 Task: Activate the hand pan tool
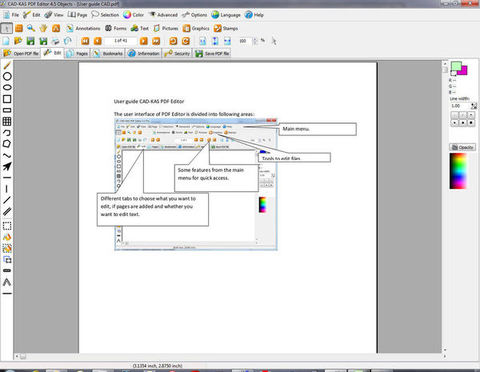tap(43, 28)
